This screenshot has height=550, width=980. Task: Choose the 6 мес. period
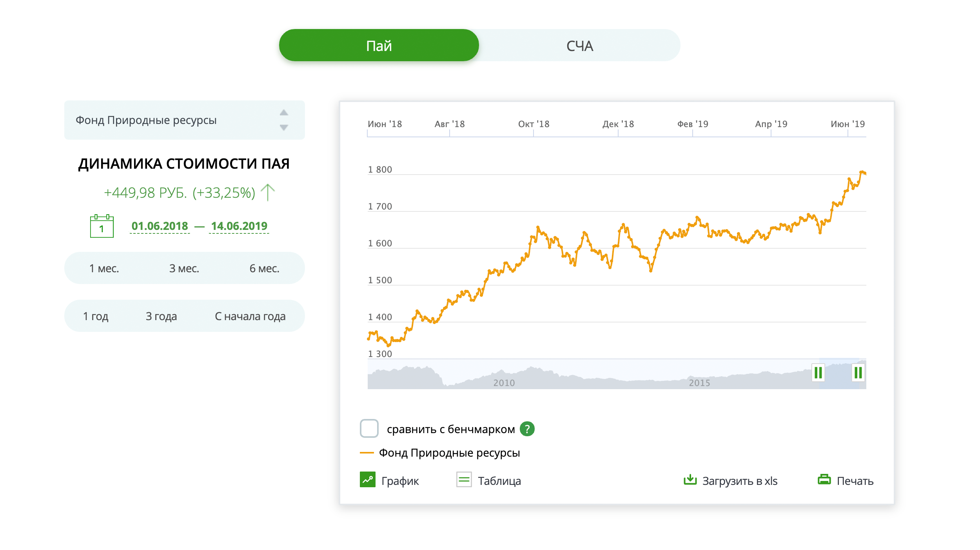click(x=264, y=268)
